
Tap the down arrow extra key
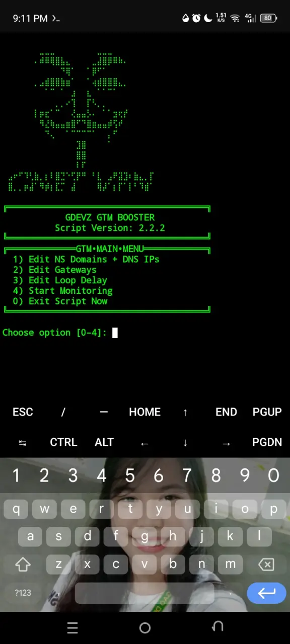coord(185,443)
